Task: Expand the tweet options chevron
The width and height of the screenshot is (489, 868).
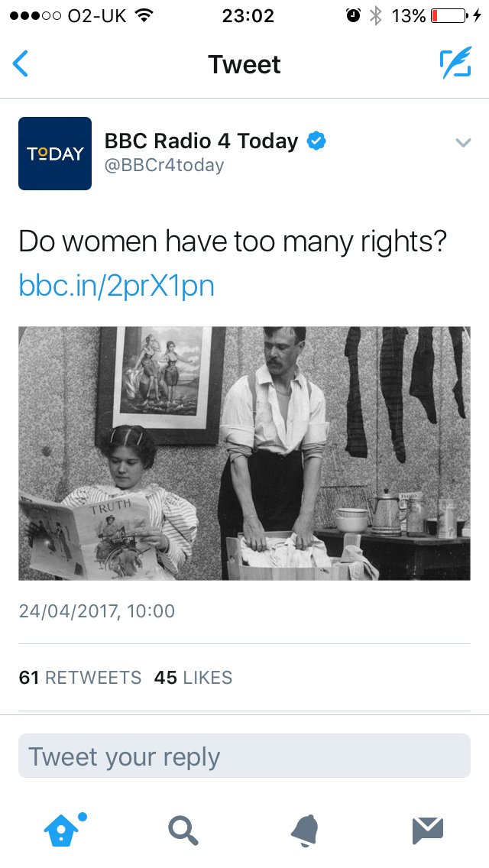Action: [x=463, y=142]
